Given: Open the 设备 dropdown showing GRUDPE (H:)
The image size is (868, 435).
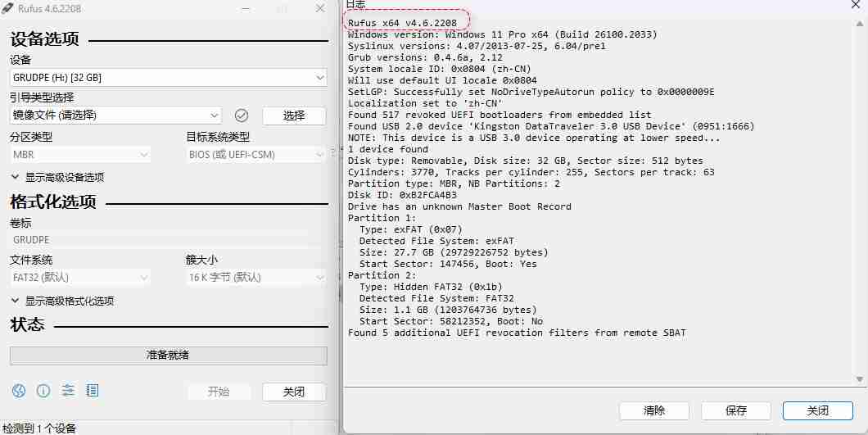Looking at the screenshot, I should tap(168, 77).
